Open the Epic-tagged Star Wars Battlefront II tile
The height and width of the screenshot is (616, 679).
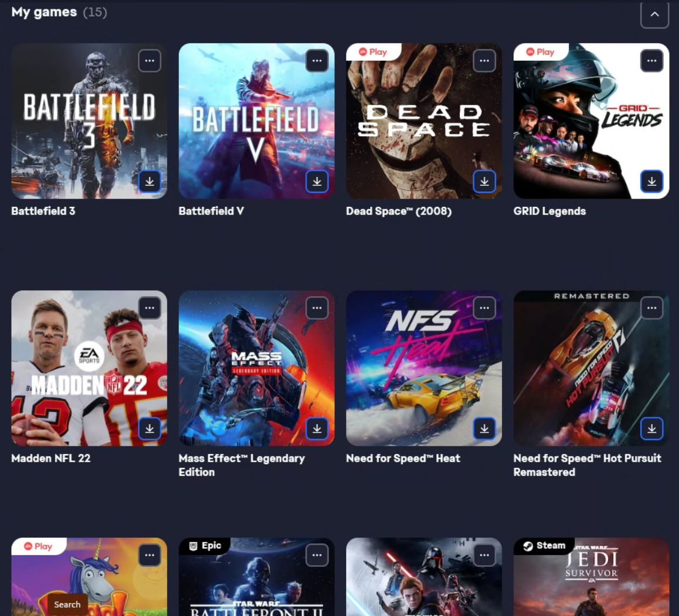click(256, 577)
